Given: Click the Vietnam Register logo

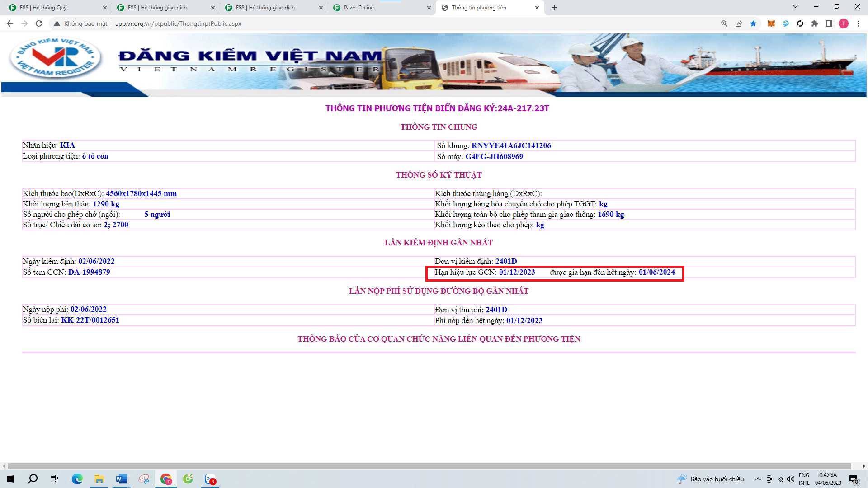Looking at the screenshot, I should pyautogui.click(x=55, y=58).
